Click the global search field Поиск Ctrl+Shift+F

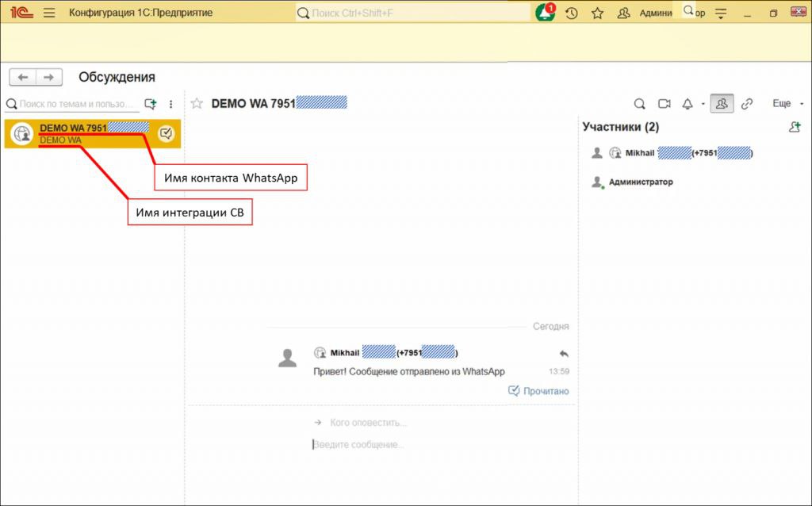[x=412, y=13]
